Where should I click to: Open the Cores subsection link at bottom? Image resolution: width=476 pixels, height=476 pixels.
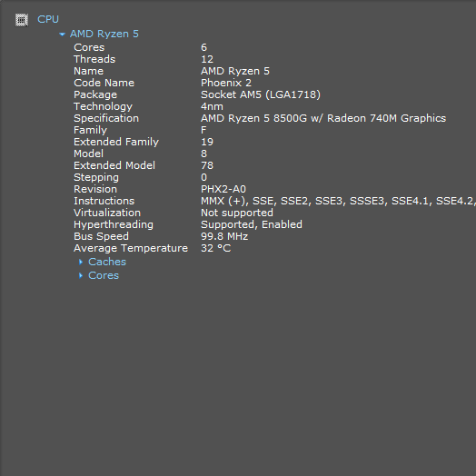point(104,275)
